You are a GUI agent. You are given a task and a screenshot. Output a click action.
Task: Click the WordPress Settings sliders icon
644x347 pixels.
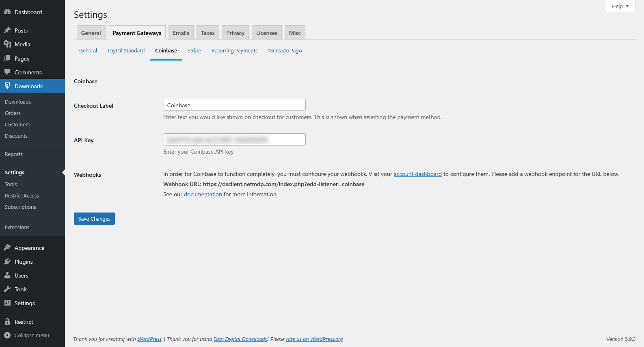7,303
